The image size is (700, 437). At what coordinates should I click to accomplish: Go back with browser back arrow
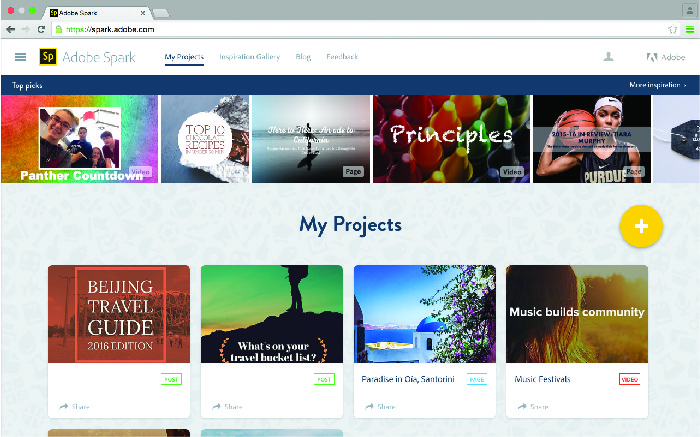coord(11,29)
